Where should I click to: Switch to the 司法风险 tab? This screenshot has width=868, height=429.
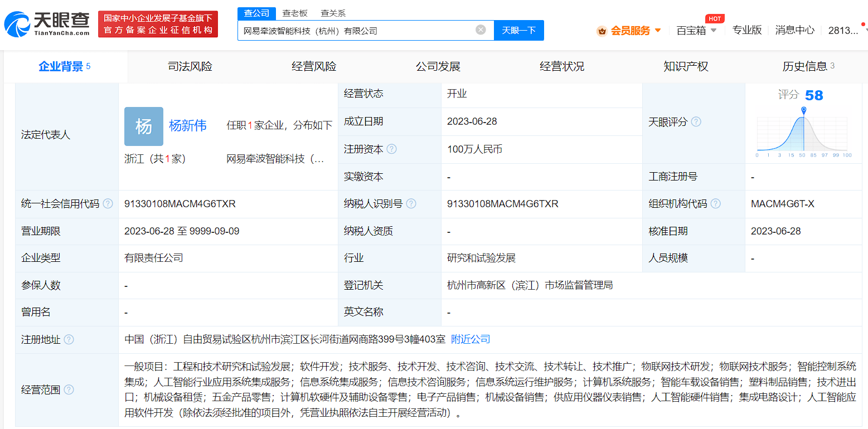[x=190, y=67]
